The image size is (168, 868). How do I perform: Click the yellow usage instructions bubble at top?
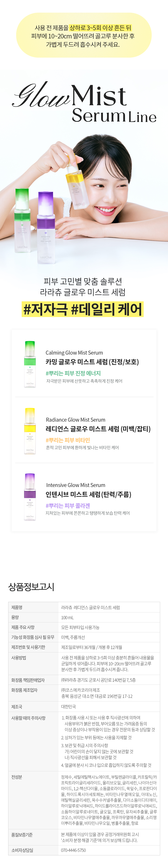click(x=84, y=35)
